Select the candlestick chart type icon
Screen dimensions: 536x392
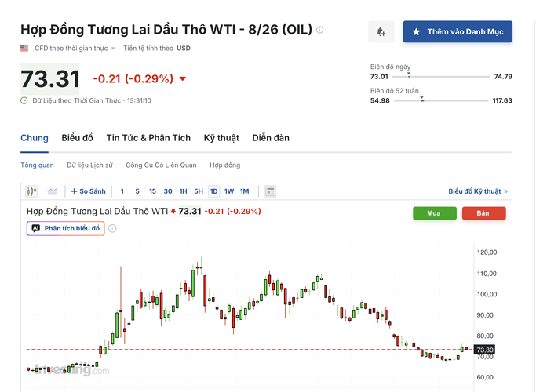pos(31,191)
